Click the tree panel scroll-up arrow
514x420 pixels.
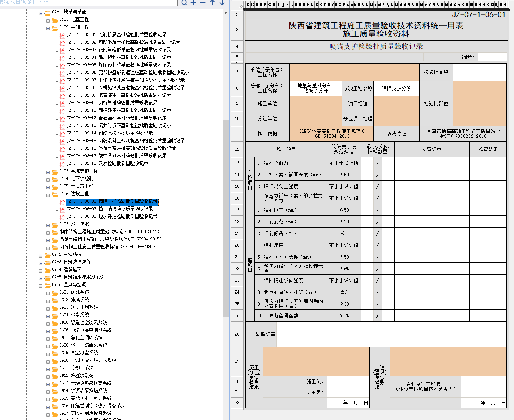(x=226, y=13)
